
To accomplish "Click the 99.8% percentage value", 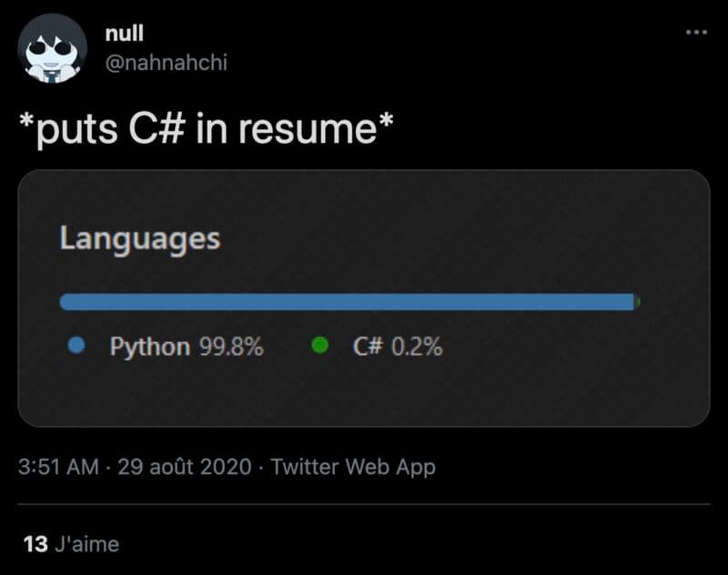I will [x=232, y=347].
